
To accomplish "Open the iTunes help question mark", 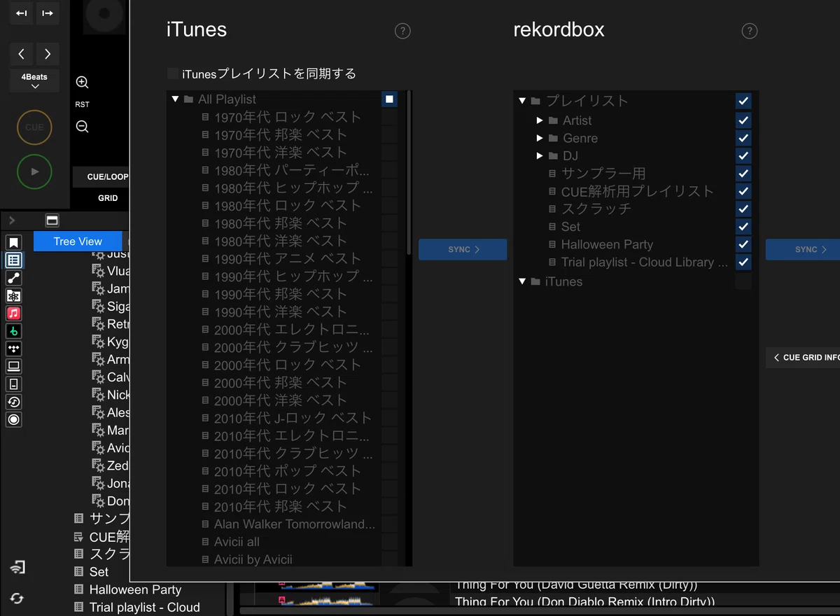I will pyautogui.click(x=402, y=31).
